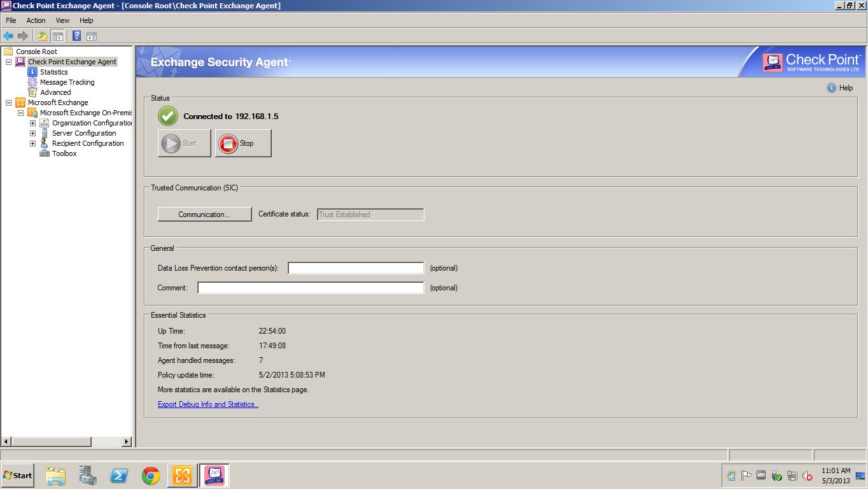Select Recipient Configuration in the tree
The height and width of the screenshot is (489, 868).
88,143
